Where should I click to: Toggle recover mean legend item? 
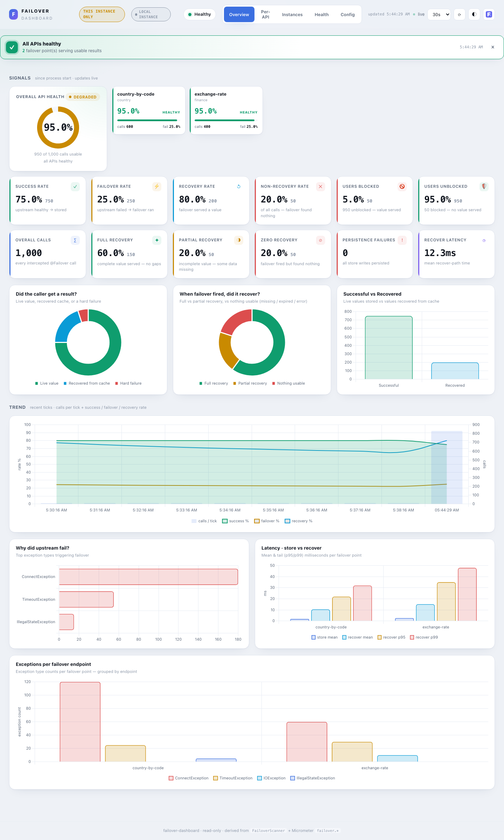tap(358, 637)
